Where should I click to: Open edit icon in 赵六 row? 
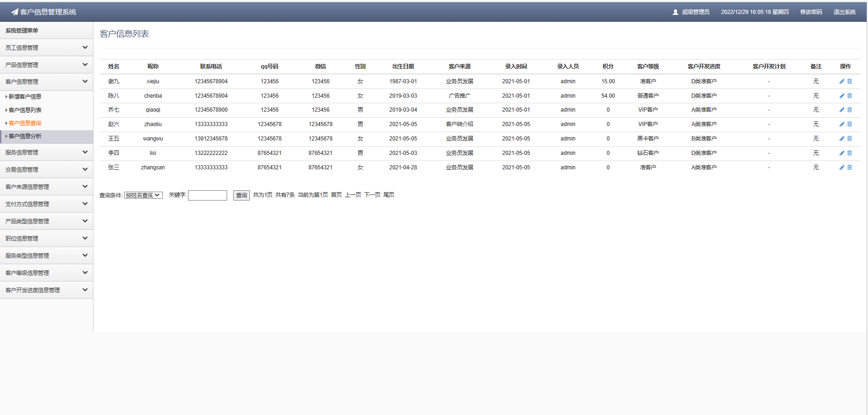tap(841, 124)
